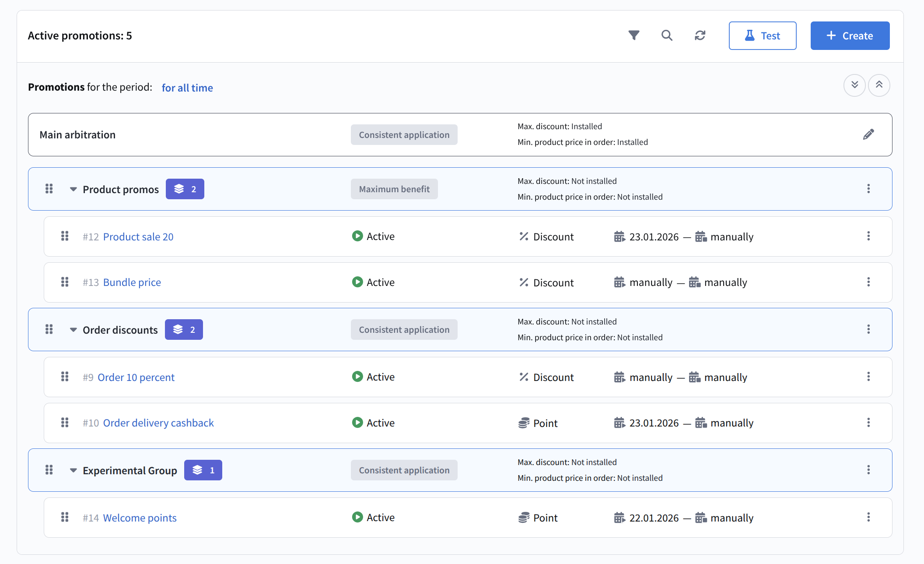Change period via 'for all time'

pos(187,88)
